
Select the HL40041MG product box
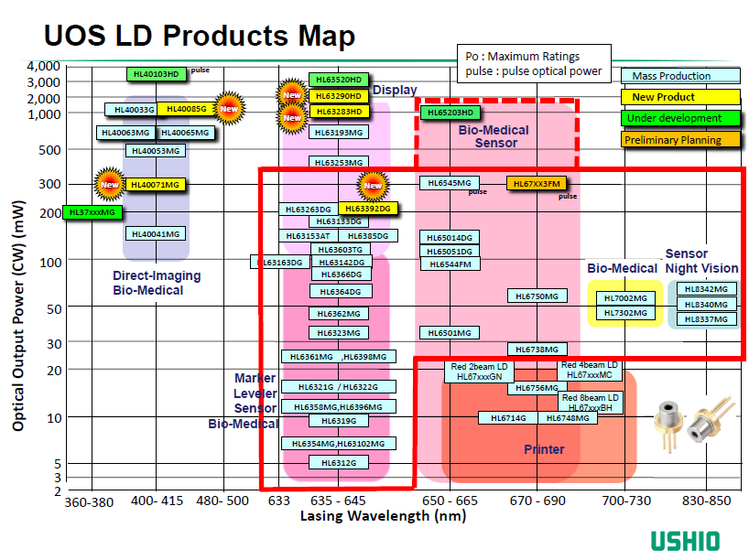point(156,234)
